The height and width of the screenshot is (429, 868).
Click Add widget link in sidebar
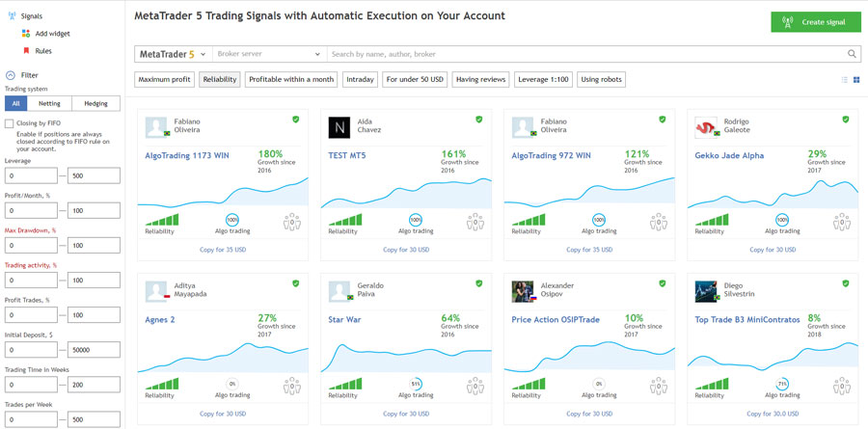tap(53, 34)
